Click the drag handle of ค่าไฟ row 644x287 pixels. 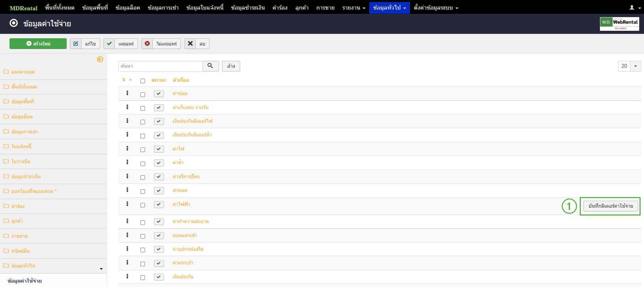click(127, 148)
